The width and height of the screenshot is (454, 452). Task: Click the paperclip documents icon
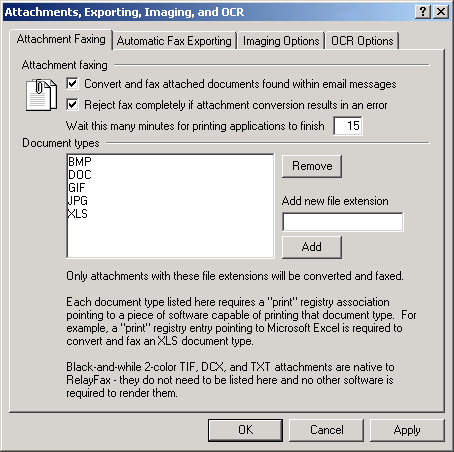pos(41,95)
